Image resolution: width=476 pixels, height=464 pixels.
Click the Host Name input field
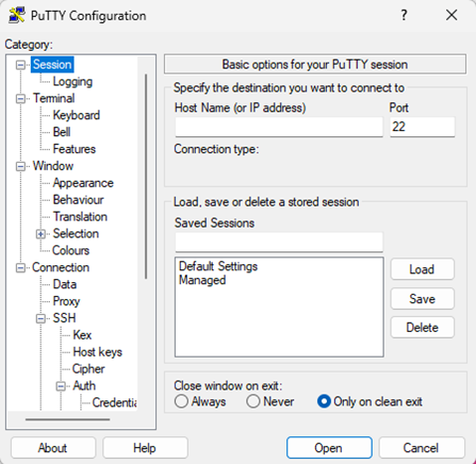click(x=279, y=126)
